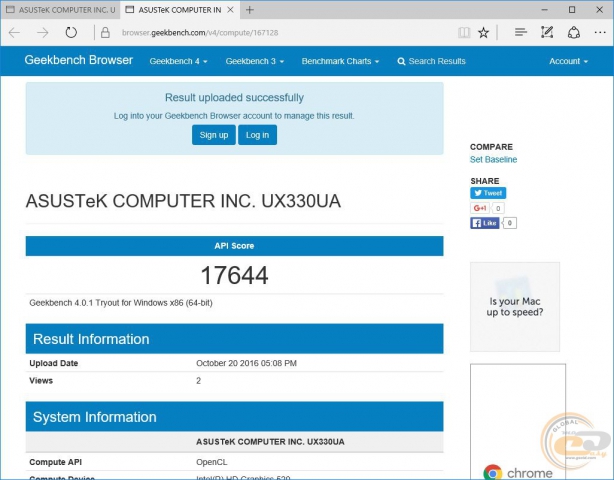Click the Set Baseline link
The height and width of the screenshot is (480, 614).
(493, 159)
